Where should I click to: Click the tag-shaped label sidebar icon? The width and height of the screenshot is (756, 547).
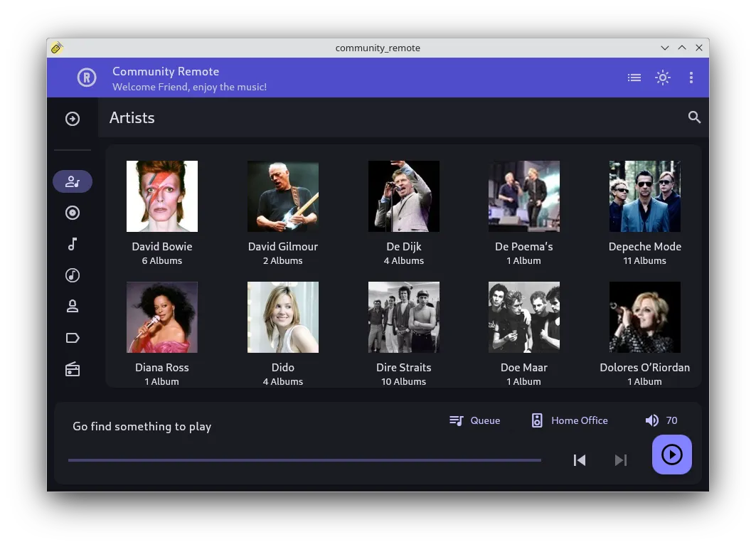(73, 338)
